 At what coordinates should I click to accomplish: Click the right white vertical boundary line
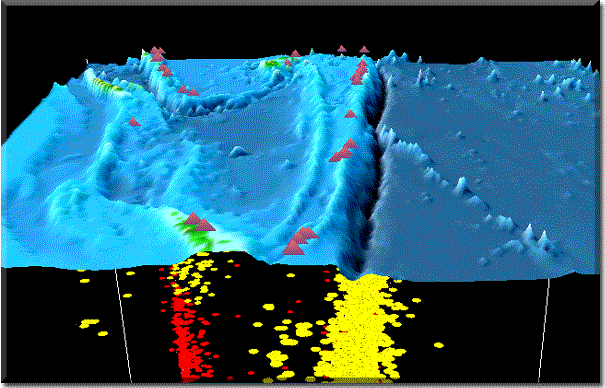544,330
